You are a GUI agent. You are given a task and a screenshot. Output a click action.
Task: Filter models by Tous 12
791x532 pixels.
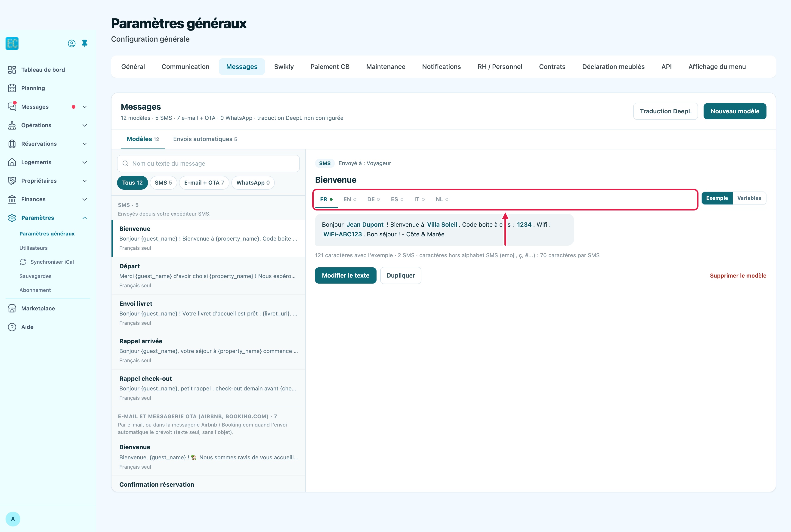click(132, 182)
